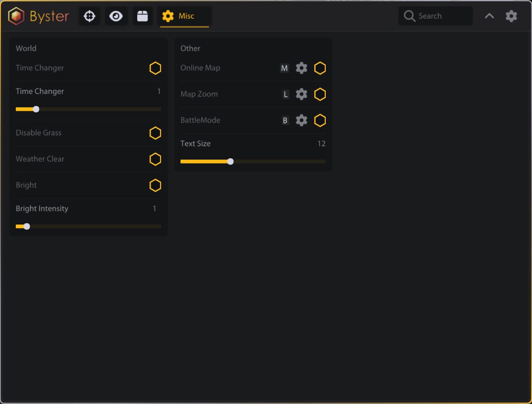The width and height of the screenshot is (532, 404).
Task: Open the crosshair targeting tab
Action: coord(89,16)
